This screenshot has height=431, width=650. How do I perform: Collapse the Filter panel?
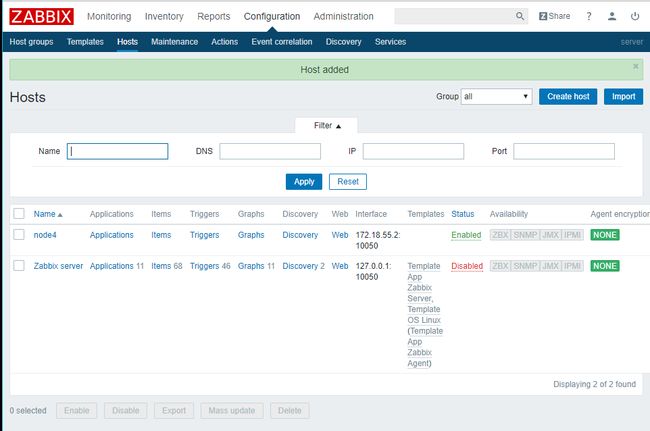327,126
